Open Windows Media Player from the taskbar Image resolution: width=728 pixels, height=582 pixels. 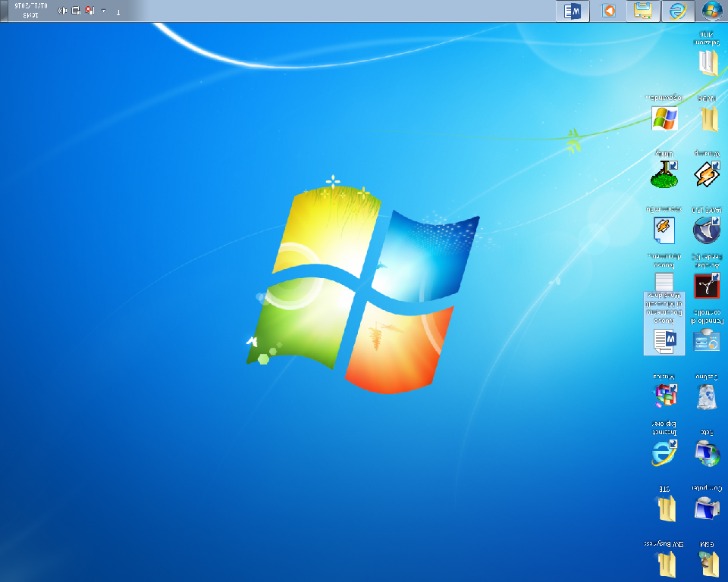click(x=608, y=11)
